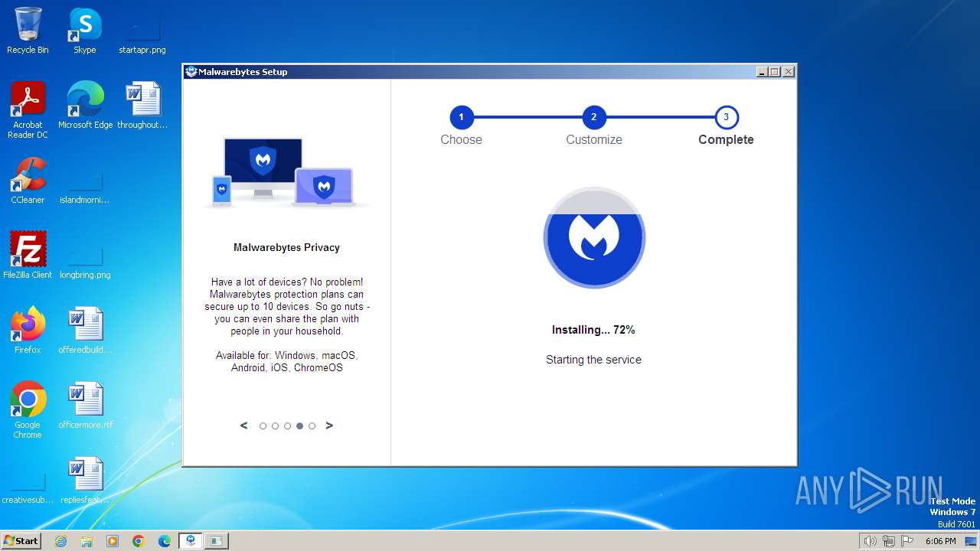Open the Action Center flag icon
The image size is (980, 551).
click(907, 541)
